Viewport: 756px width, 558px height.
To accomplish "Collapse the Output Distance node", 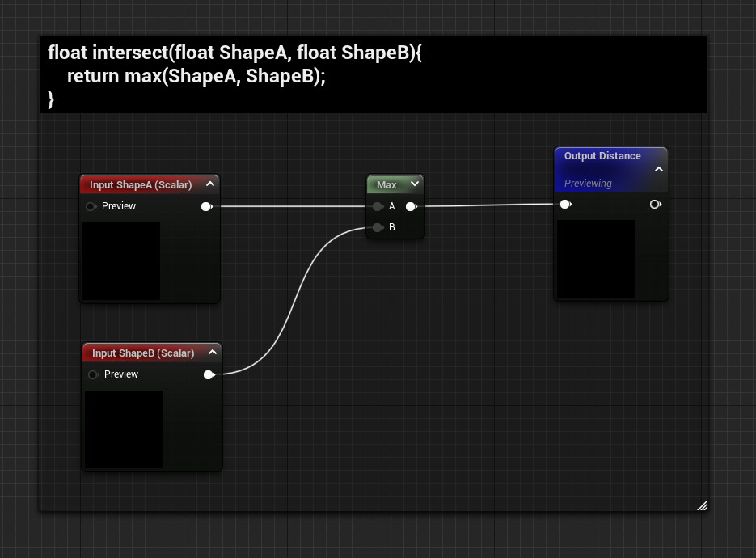I will (660, 169).
